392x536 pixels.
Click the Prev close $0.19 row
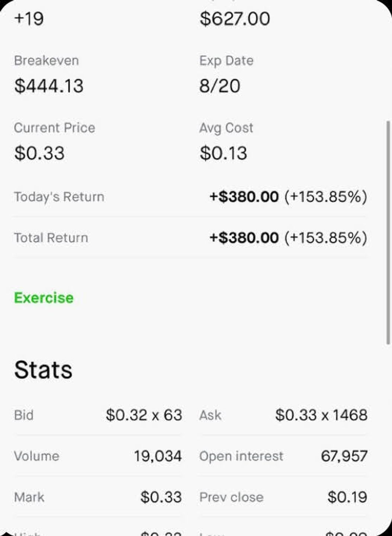283,497
